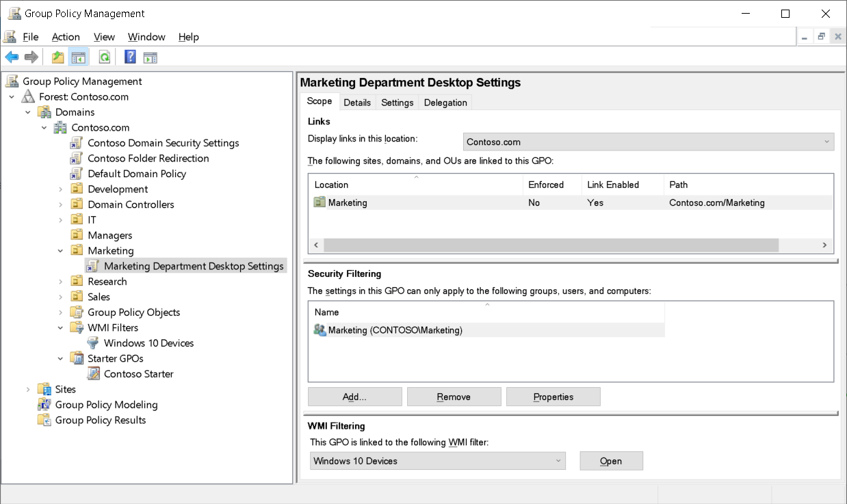The image size is (847, 504).
Task: Open Help using the question mark toolbar icon
Action: click(129, 57)
